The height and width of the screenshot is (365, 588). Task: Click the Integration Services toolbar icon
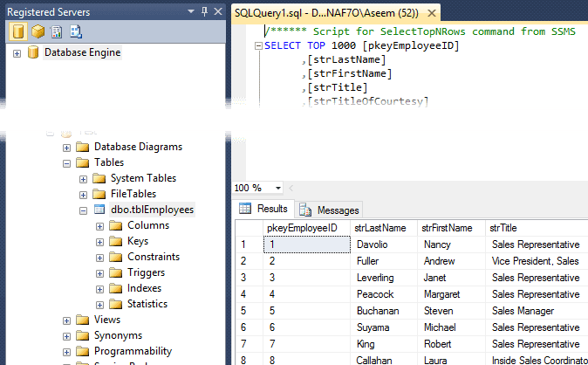point(76,32)
